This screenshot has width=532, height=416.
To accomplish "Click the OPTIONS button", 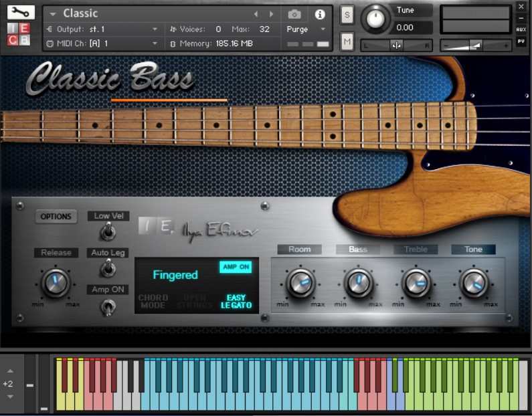I will click(56, 216).
